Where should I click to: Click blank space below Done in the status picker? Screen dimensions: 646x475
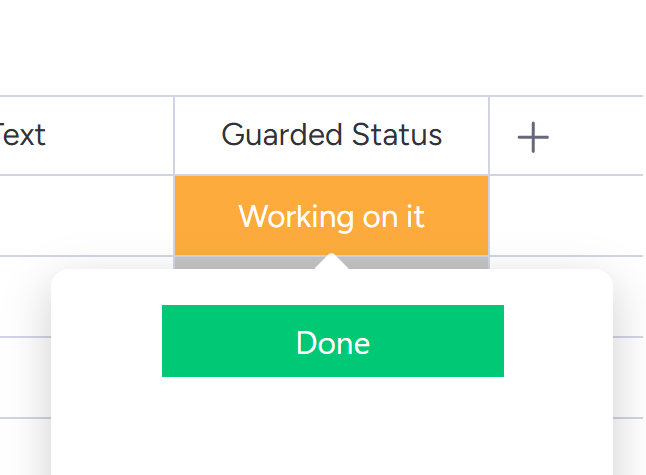[x=332, y=425]
